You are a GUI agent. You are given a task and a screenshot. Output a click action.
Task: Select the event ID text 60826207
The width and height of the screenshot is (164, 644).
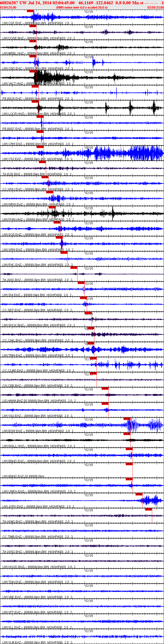click(x=9, y=3)
